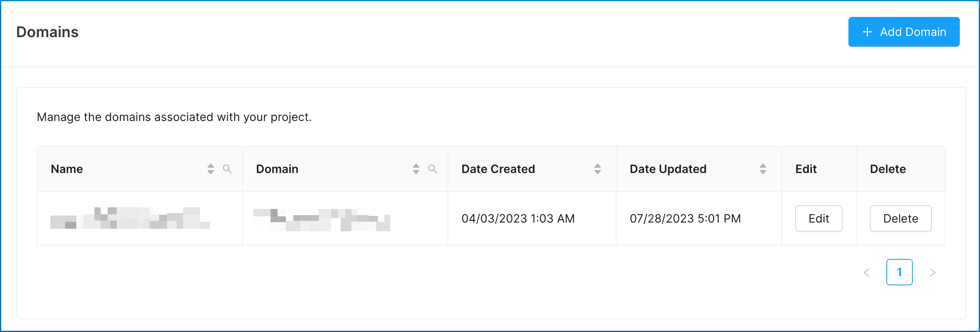Select the blurred domain cell in the row

pos(322,220)
